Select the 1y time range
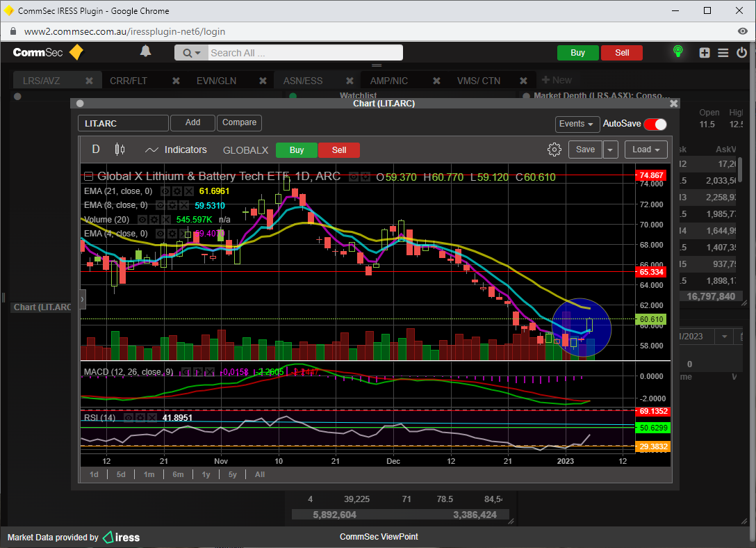The image size is (756, 548). [206, 474]
